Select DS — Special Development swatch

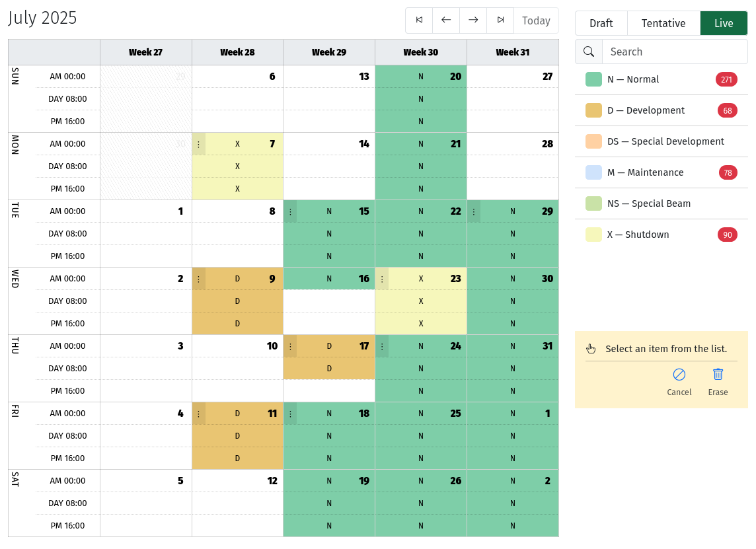coord(593,141)
